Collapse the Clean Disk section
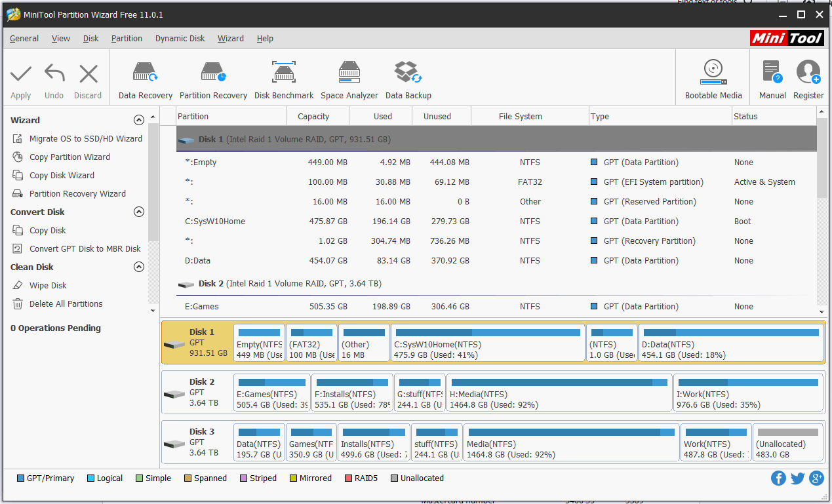 pos(138,267)
